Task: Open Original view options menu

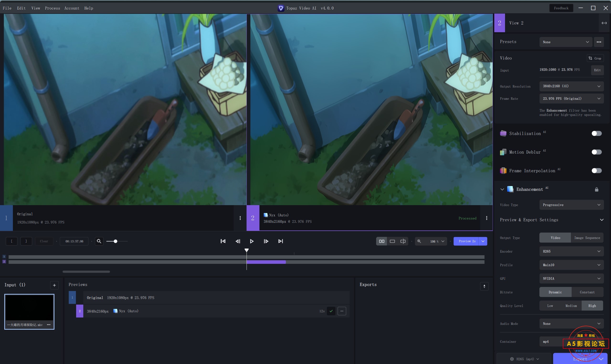Action: point(240,218)
